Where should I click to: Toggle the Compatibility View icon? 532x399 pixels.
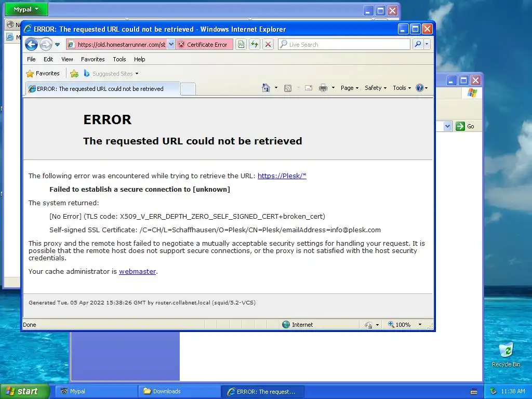point(241,45)
